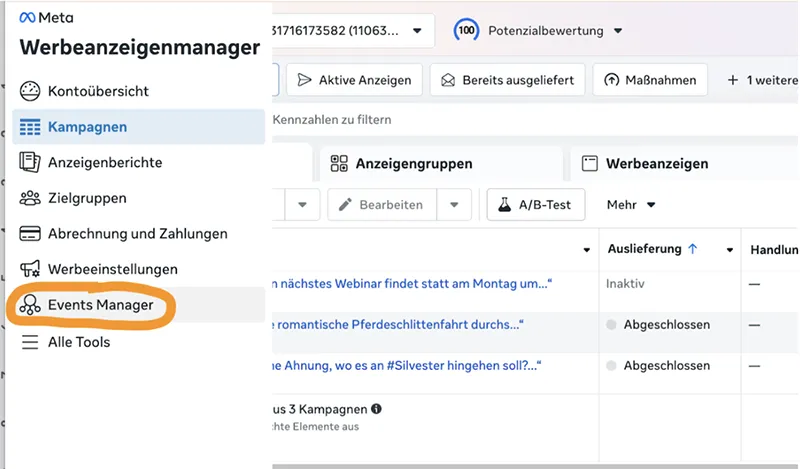Switch to Anzeigengruppen tab

pyautogui.click(x=441, y=163)
